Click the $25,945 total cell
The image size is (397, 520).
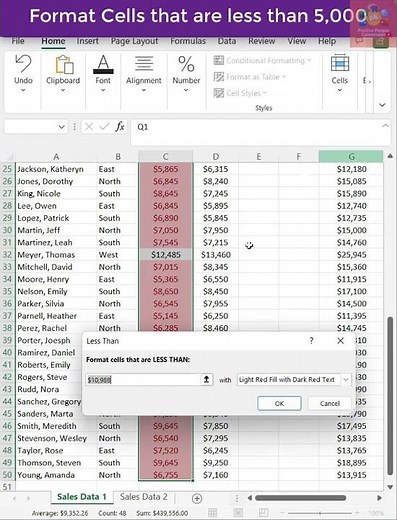click(x=351, y=255)
